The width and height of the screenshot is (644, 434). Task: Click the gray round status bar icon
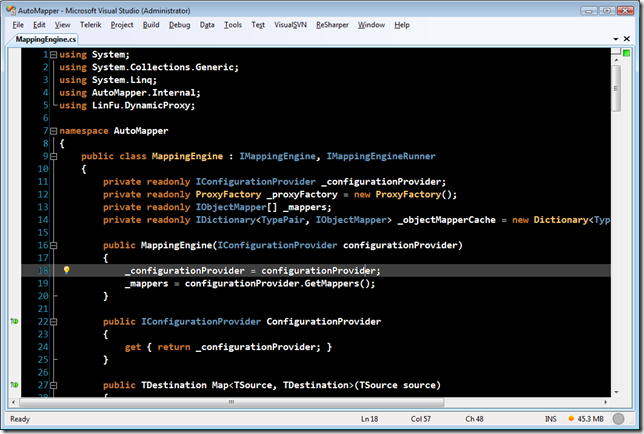(619, 419)
